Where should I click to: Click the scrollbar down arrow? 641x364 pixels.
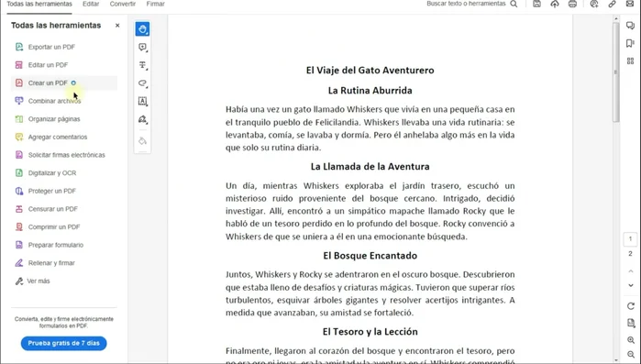pos(616,360)
